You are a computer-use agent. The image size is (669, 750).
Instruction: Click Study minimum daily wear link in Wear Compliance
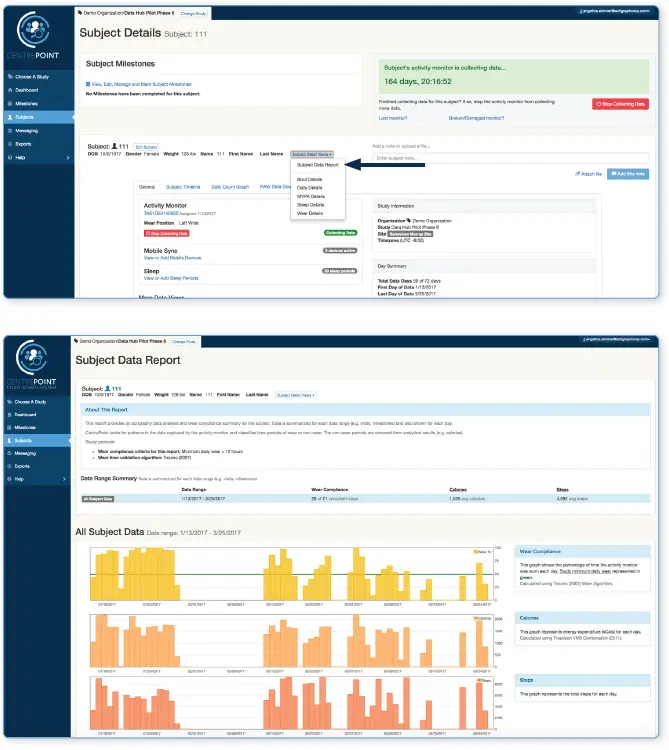[585, 571]
